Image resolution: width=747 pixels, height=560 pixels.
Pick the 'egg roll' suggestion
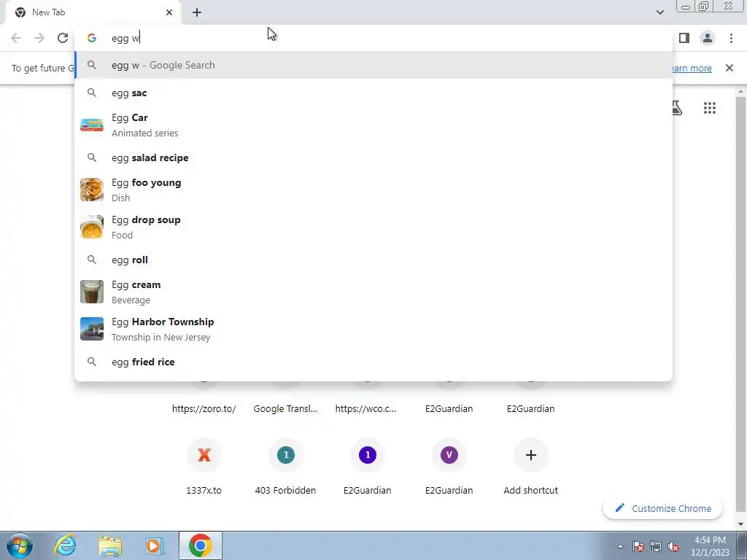coord(373,260)
